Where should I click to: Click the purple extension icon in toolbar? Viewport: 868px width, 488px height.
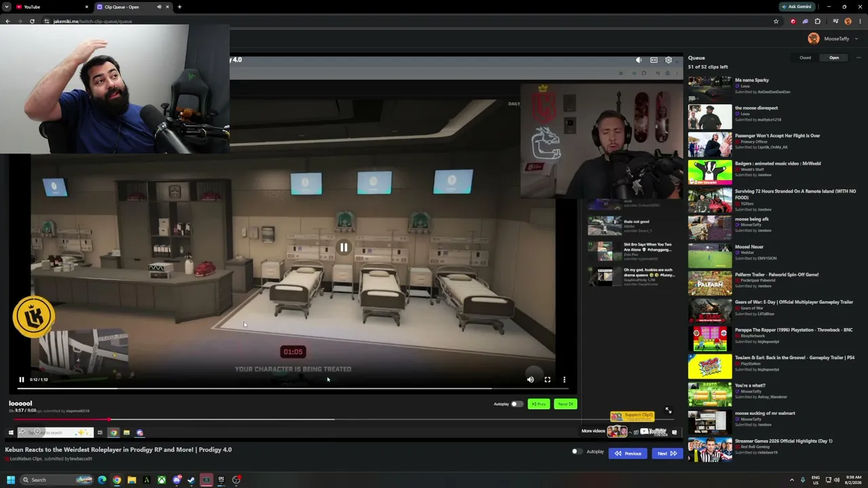805,21
